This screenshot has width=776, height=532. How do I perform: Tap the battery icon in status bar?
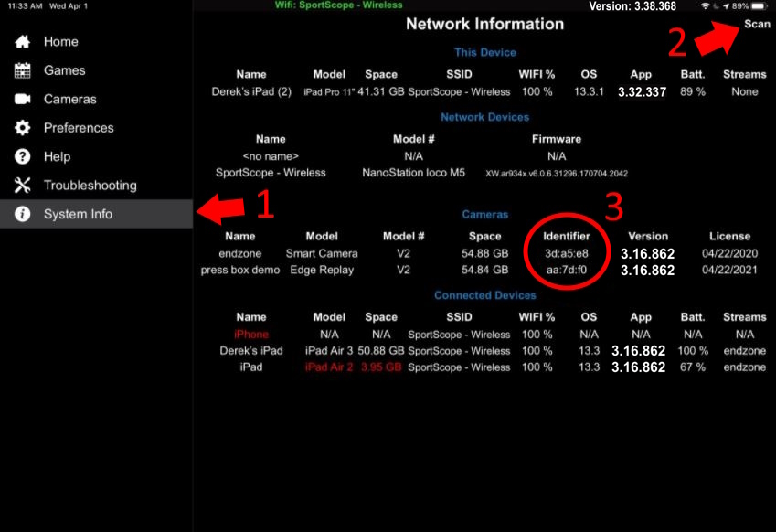758,6
